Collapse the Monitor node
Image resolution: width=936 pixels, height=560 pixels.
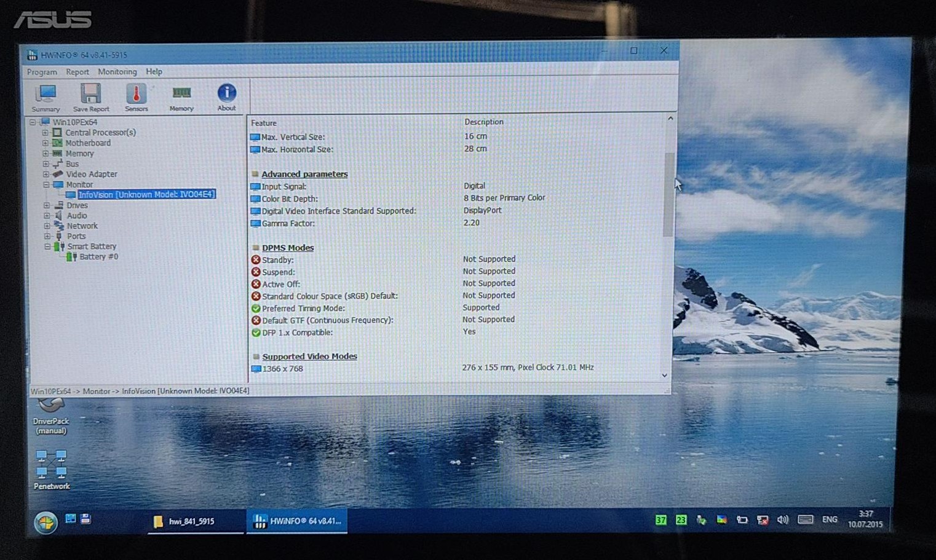tap(46, 184)
